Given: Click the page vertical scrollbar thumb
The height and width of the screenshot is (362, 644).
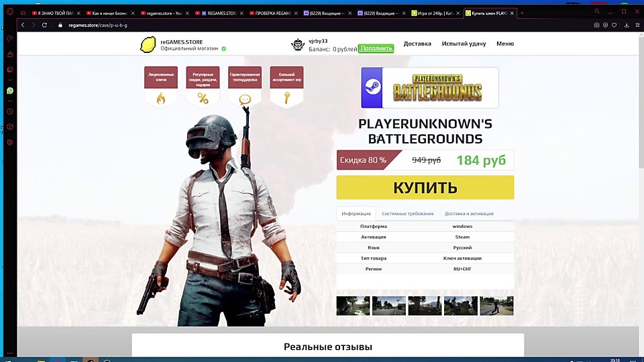Looking at the screenshot, I should [x=641, y=103].
